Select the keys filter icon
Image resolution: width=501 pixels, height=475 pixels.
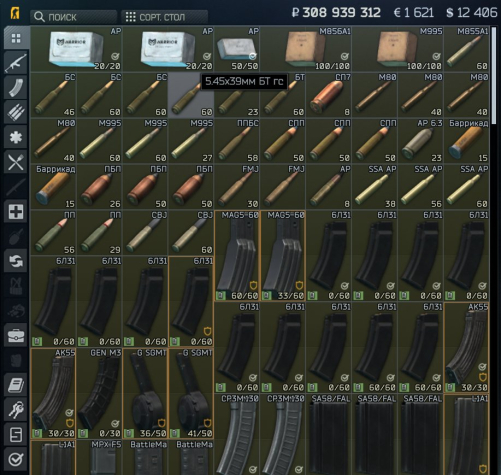[x=16, y=410]
